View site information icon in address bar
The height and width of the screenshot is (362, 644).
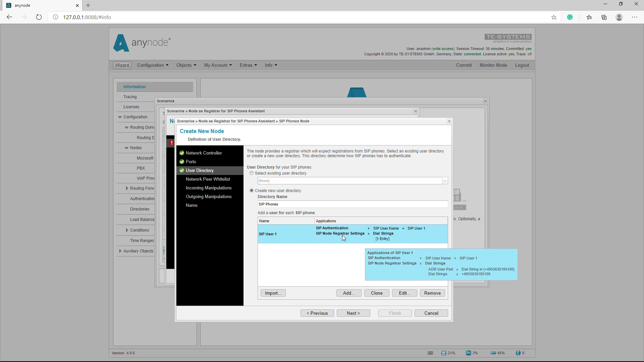tap(56, 17)
